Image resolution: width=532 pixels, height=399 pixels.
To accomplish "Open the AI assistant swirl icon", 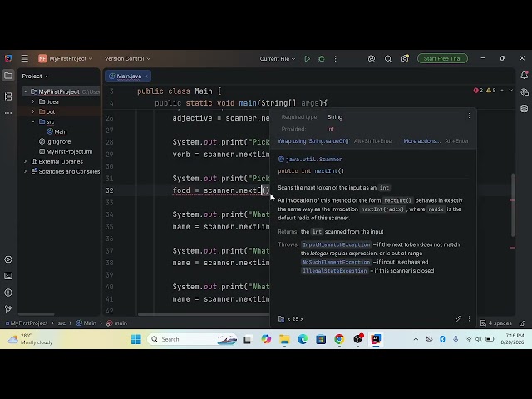I will [x=372, y=59].
